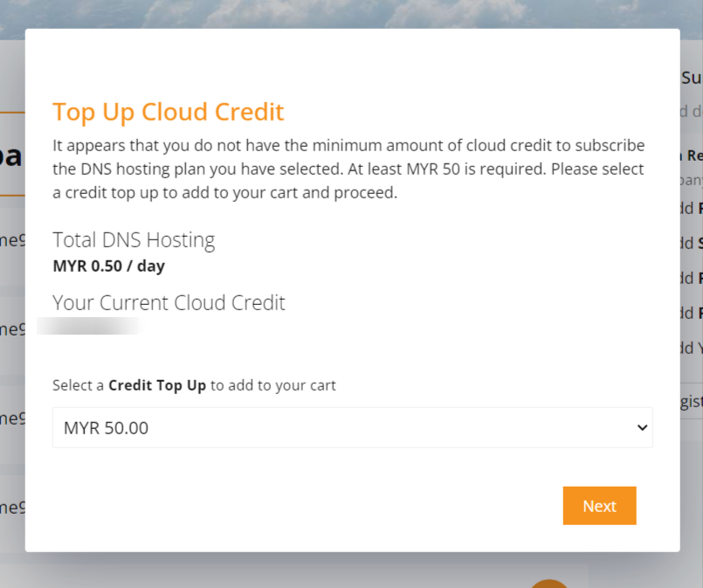Click the background row ending with 'dd Y'

[692, 348]
